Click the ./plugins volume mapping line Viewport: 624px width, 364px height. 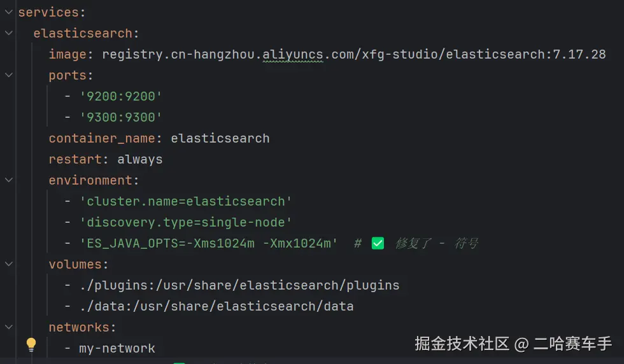coord(239,285)
